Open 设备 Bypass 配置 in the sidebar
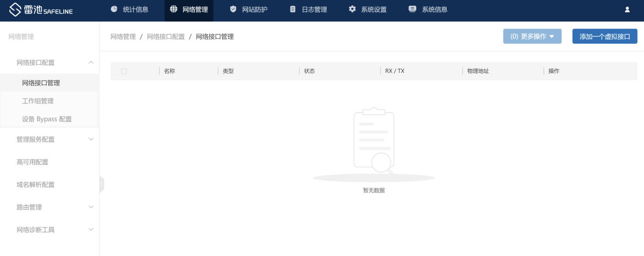The height and width of the screenshot is (256, 644). tap(47, 119)
